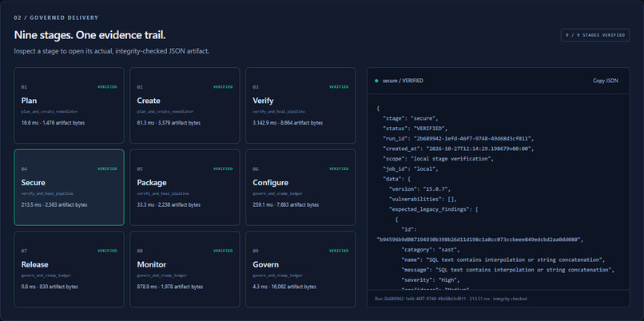This screenshot has height=321, width=644.
Task: Click the '33.3 ms · 2,238 artifact bytes' text
Action: [169, 205]
